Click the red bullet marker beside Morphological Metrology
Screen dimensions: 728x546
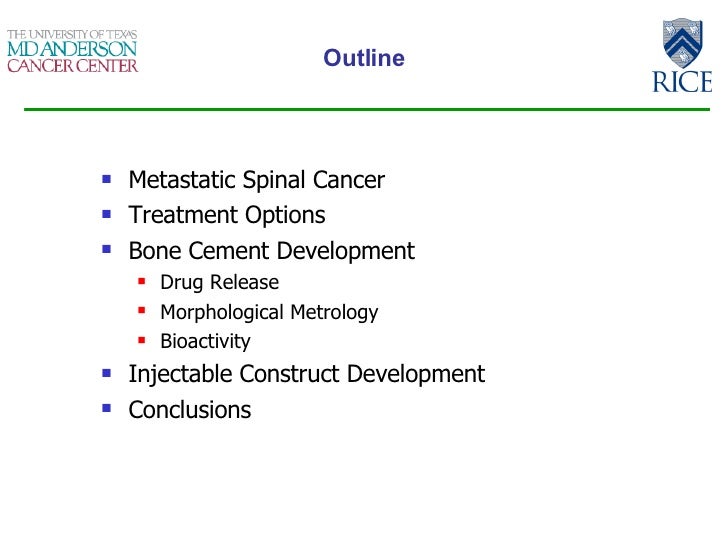[142, 310]
